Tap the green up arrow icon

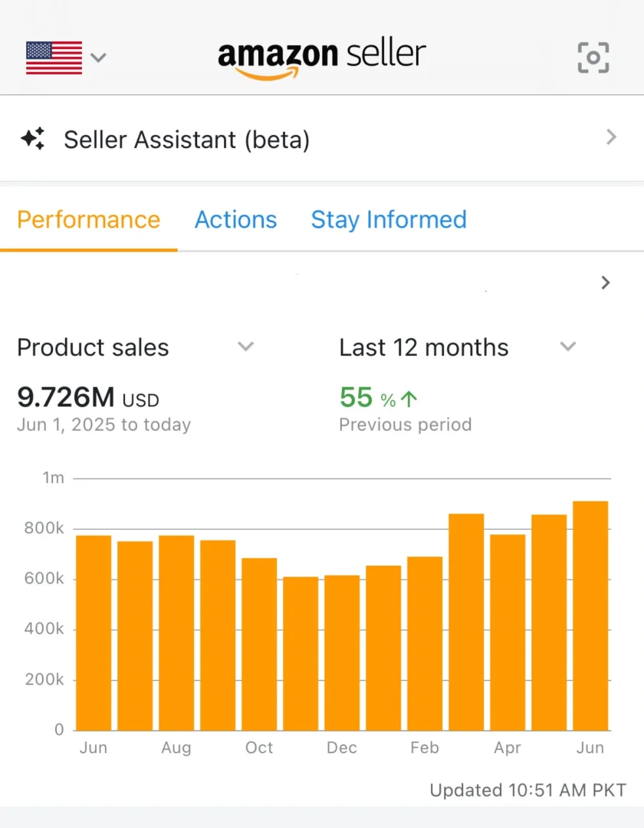(x=409, y=399)
